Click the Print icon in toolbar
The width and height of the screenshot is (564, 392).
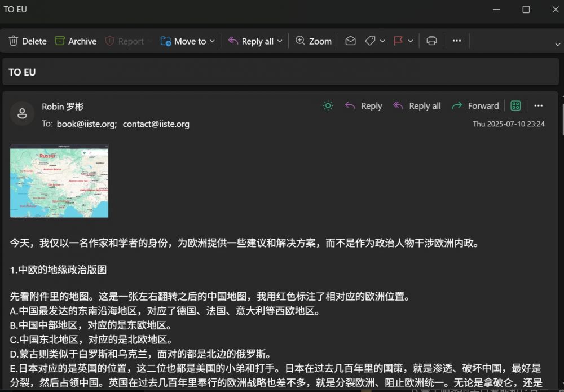(x=431, y=41)
